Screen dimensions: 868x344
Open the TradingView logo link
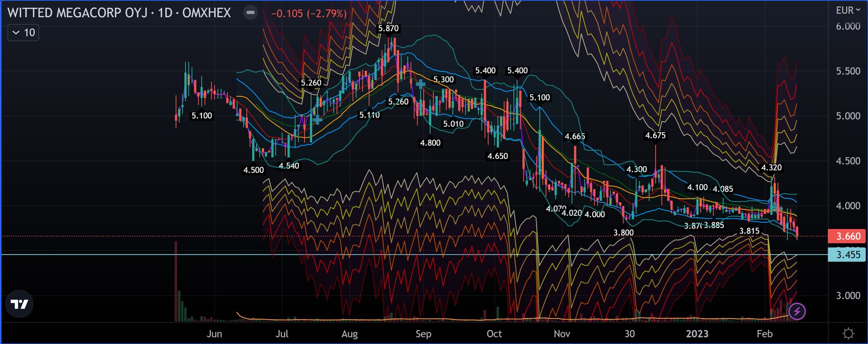pyautogui.click(x=19, y=304)
